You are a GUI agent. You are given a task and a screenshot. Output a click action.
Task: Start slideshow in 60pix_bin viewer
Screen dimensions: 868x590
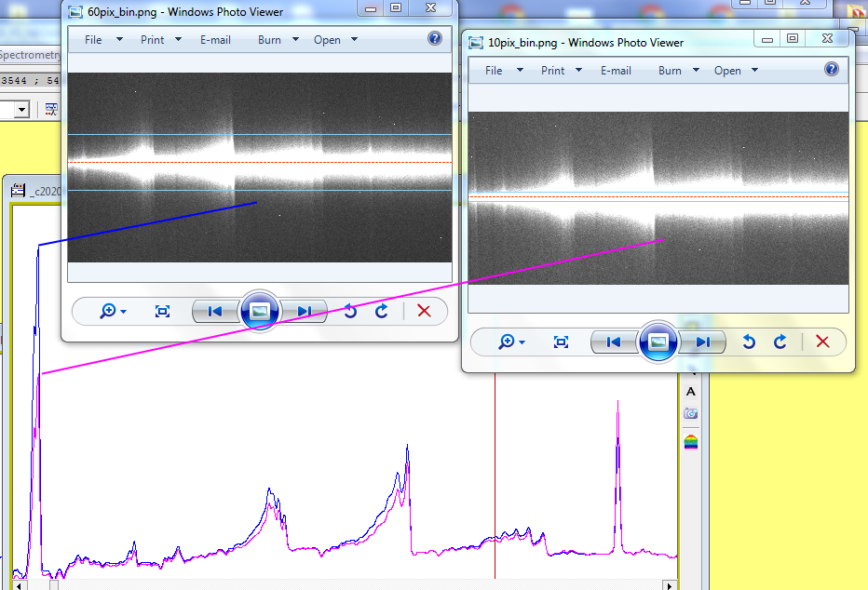pyautogui.click(x=260, y=311)
